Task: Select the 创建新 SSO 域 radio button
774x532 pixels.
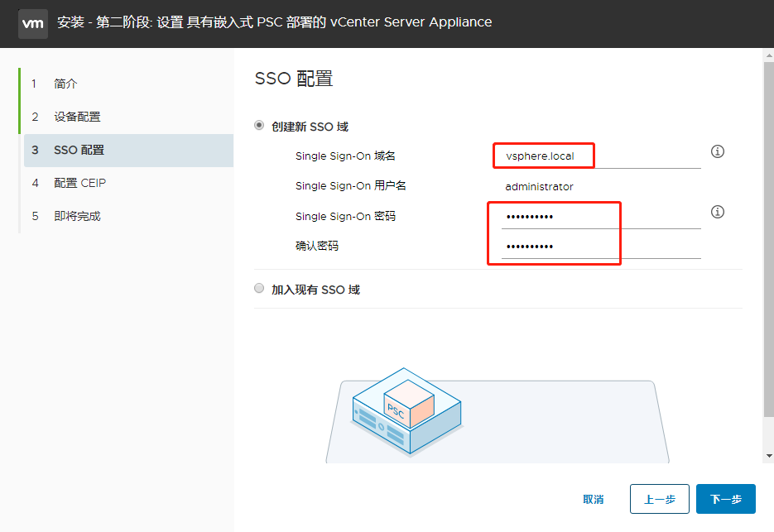Action: (x=259, y=126)
